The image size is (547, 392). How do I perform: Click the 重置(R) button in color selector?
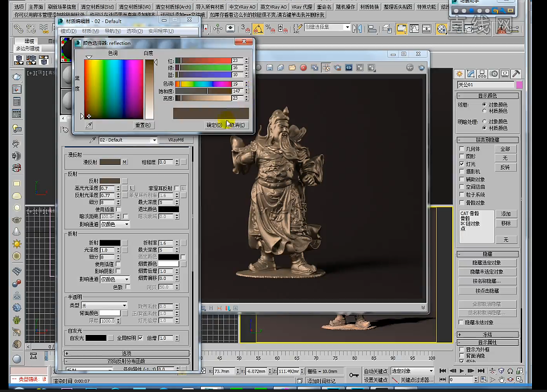pyautogui.click(x=143, y=125)
